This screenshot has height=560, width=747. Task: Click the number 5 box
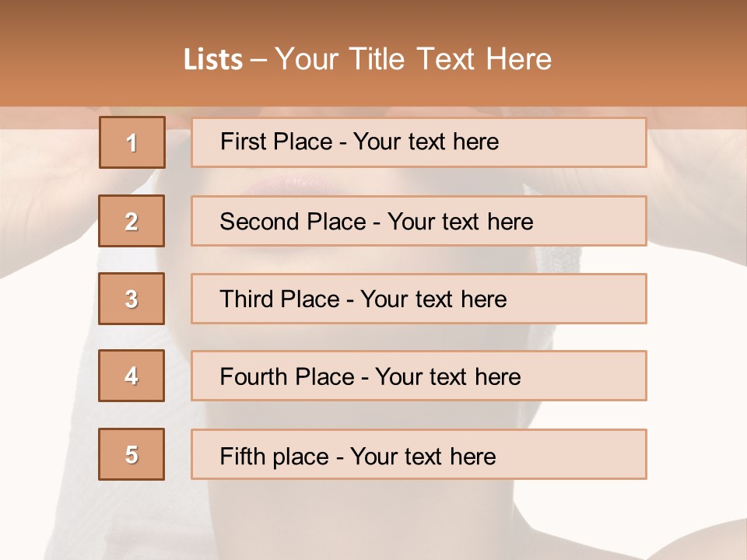tap(132, 454)
